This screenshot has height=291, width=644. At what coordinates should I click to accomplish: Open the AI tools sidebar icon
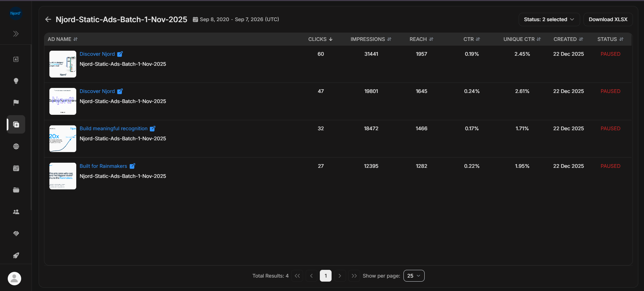click(16, 59)
